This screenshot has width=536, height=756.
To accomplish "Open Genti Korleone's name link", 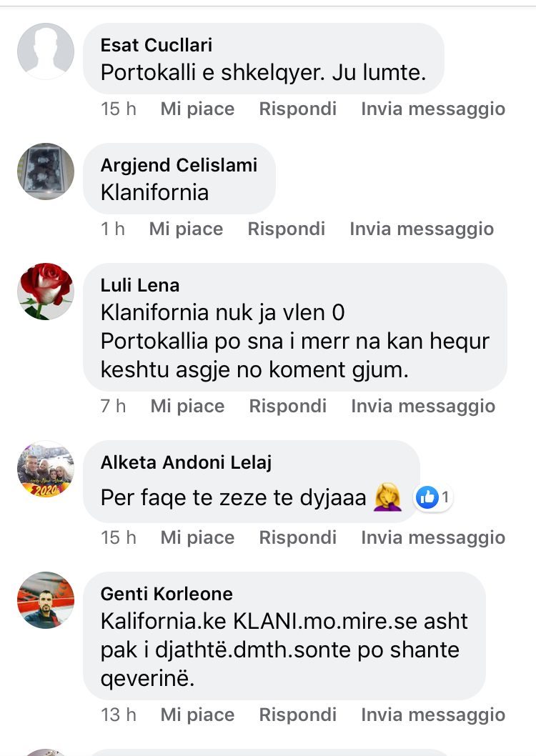I will [167, 594].
